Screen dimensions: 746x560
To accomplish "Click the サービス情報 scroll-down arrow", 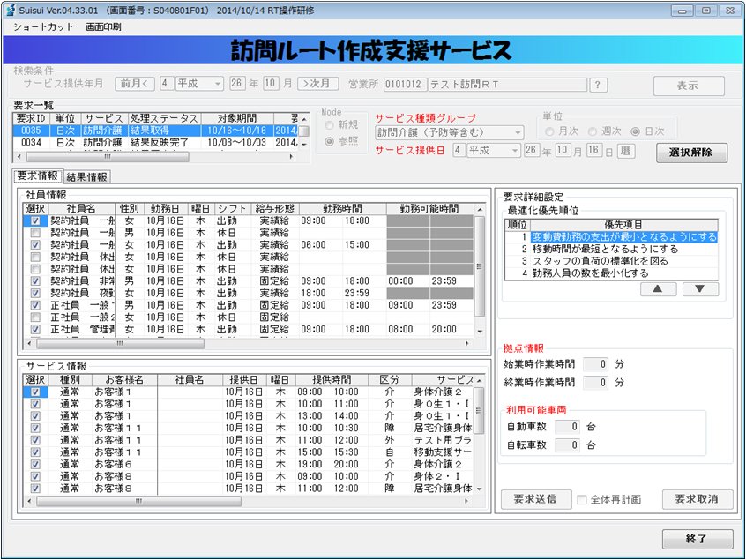I will coord(479,489).
